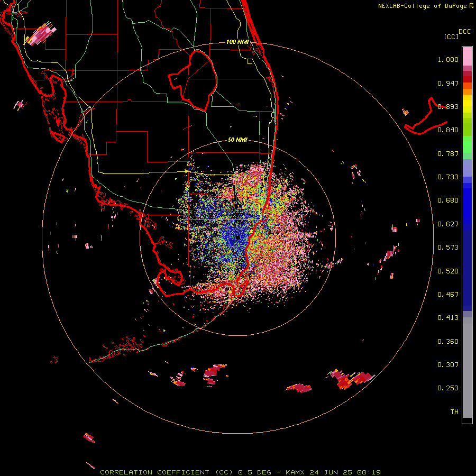
Task: Click the 0.787 color scale value
Action: pos(448,153)
